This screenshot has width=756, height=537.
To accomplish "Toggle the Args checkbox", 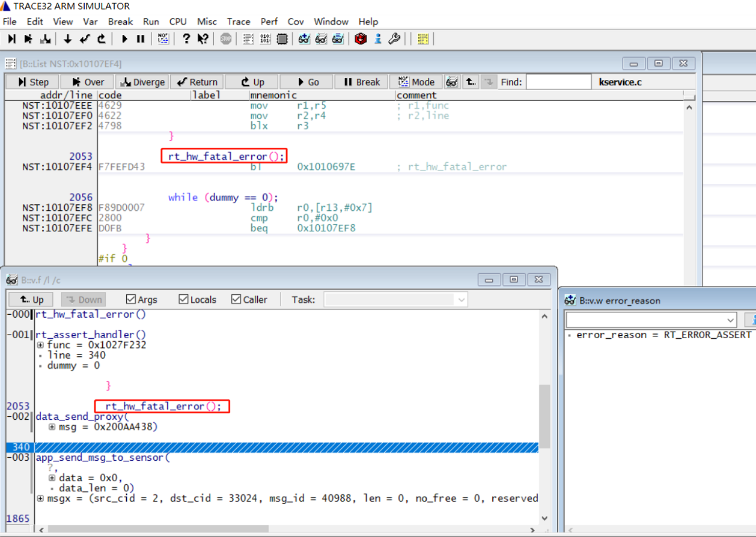I will pos(131,299).
